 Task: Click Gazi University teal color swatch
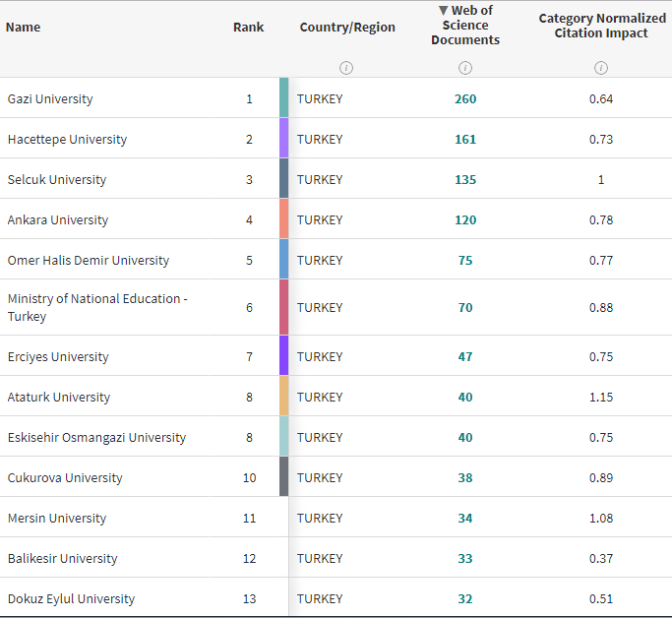(283, 98)
